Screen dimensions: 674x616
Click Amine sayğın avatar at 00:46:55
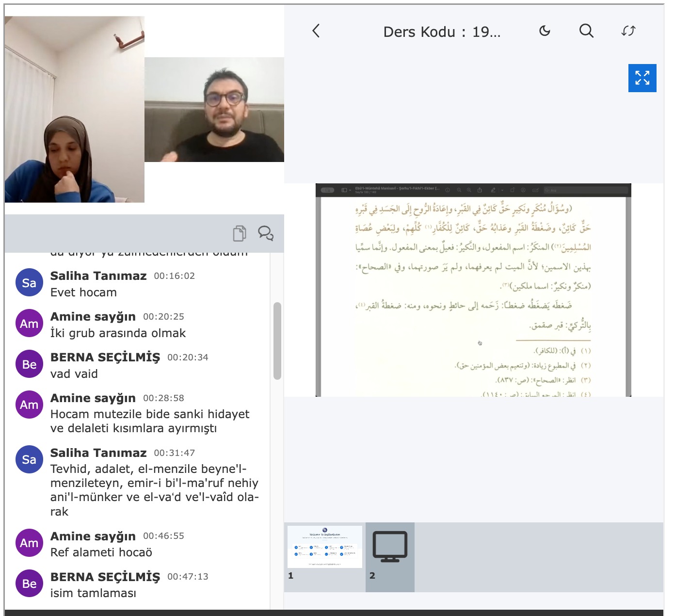29,543
